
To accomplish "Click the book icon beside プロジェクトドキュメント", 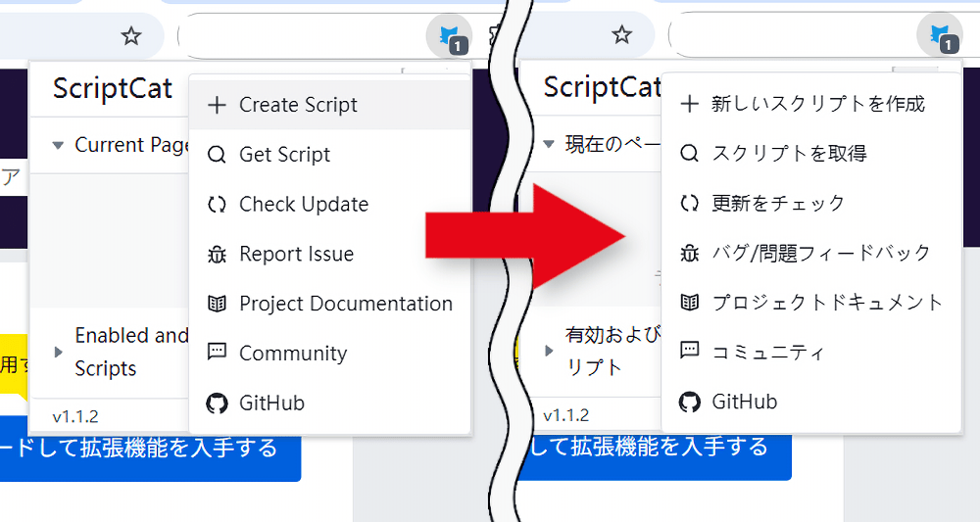I will click(x=689, y=303).
